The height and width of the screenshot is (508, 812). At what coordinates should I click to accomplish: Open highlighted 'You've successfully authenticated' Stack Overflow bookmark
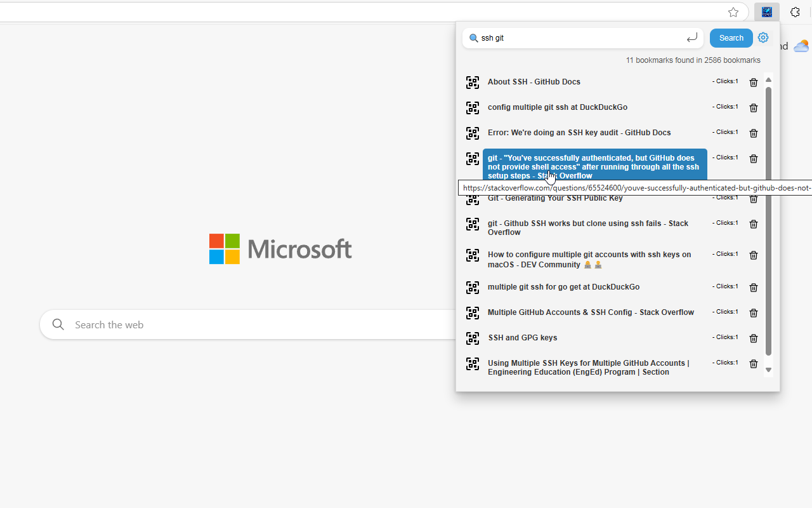pos(594,166)
